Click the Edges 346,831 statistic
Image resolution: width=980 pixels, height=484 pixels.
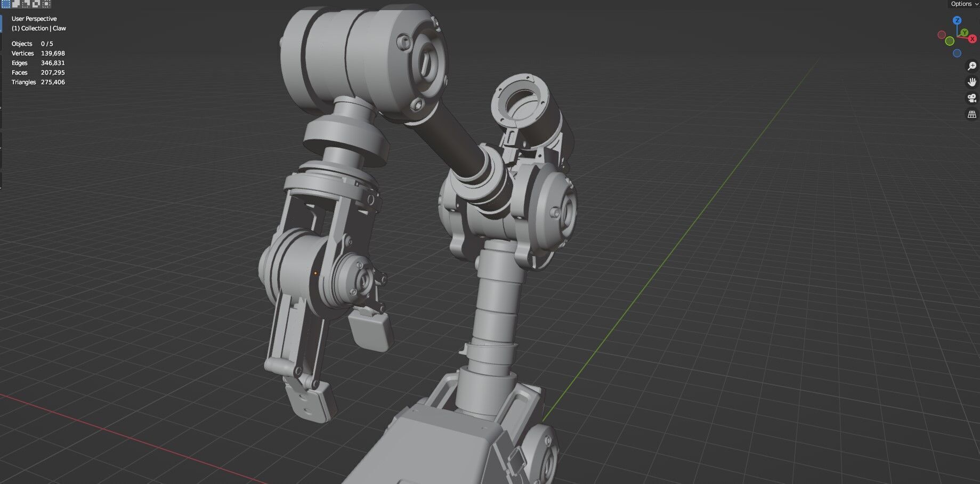pos(38,63)
